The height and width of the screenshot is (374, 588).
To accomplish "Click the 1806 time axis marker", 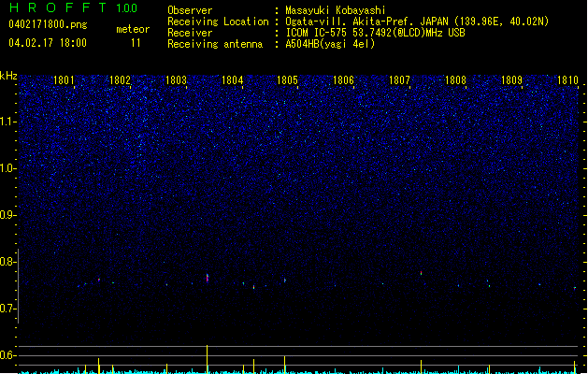I will pyautogui.click(x=343, y=80).
